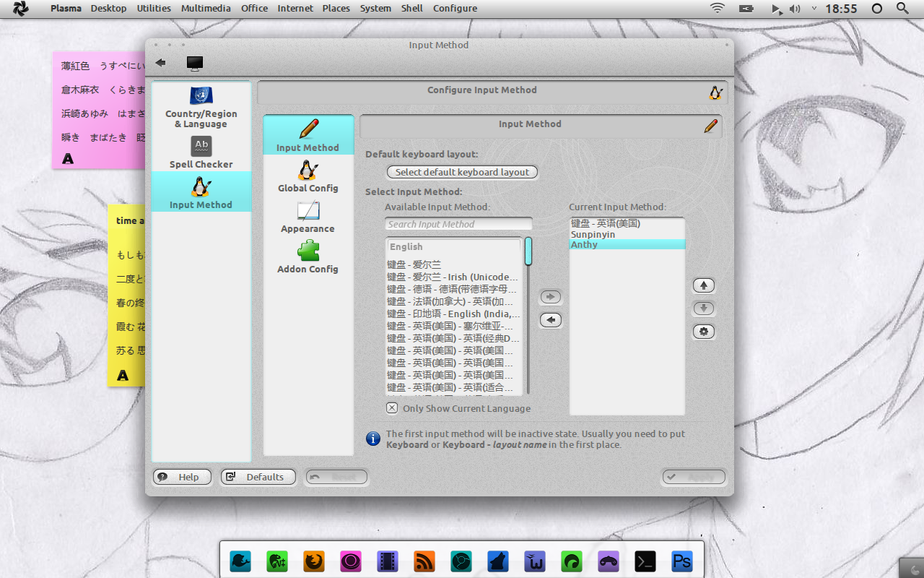The height and width of the screenshot is (578, 924).
Task: Switch to the Appearance page
Action: (308, 216)
